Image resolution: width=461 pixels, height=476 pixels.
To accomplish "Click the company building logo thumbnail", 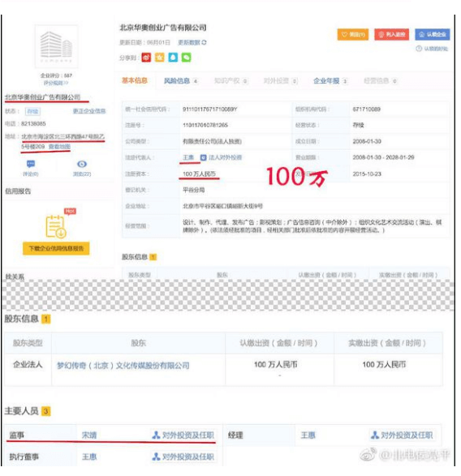I will 57,46.
